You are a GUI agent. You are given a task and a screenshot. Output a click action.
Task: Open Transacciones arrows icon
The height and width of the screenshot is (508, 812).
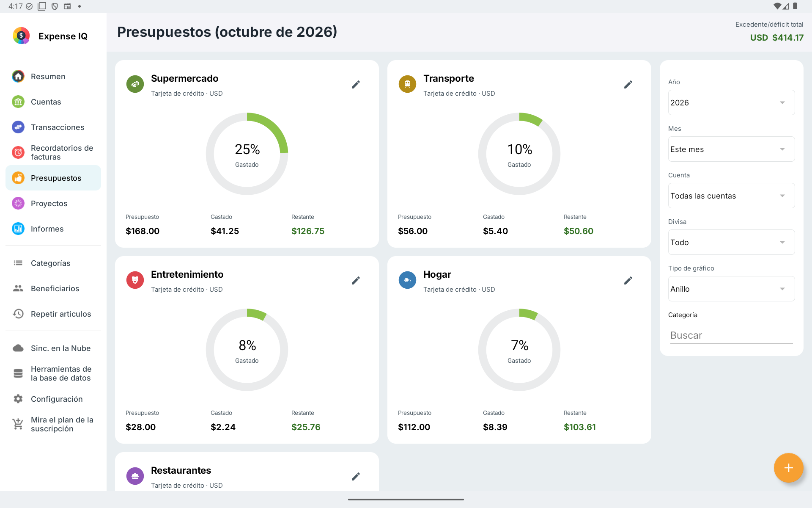click(18, 127)
